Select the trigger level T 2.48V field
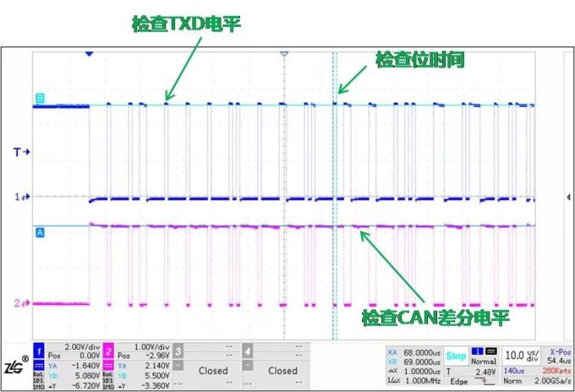Screen dimensions: 575x392 point(471,372)
